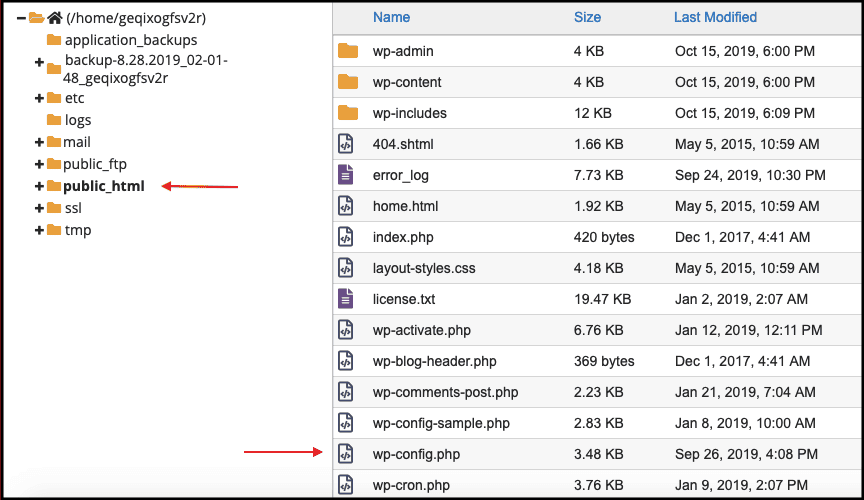Click the wp-config.php code file icon
This screenshot has width=864, height=500.
click(x=345, y=454)
